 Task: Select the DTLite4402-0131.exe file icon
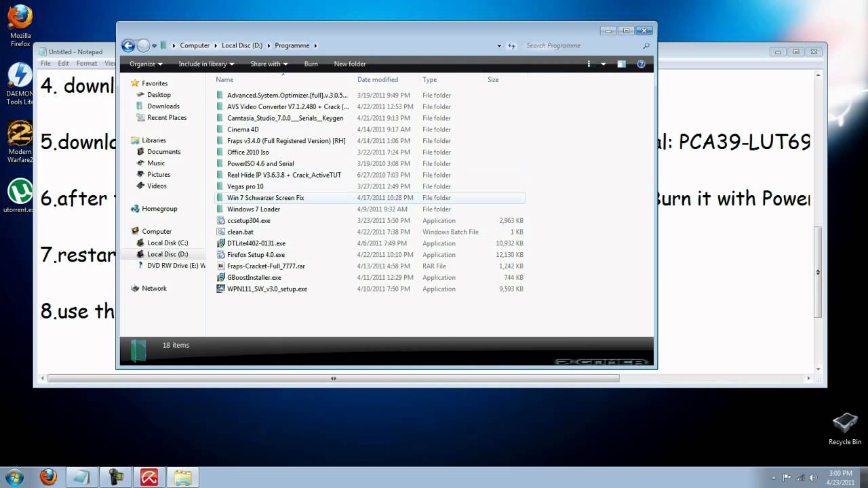point(220,243)
